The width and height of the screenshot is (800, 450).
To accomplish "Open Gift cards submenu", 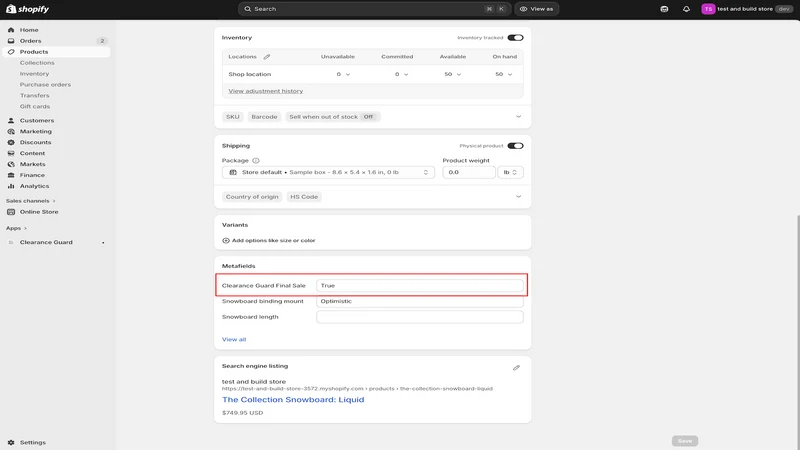I will point(35,107).
